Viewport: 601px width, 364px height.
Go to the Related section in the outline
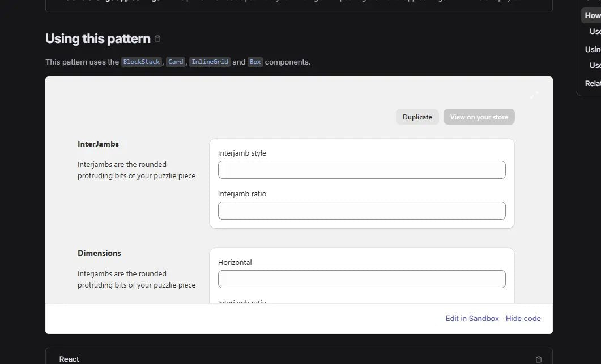coord(593,83)
